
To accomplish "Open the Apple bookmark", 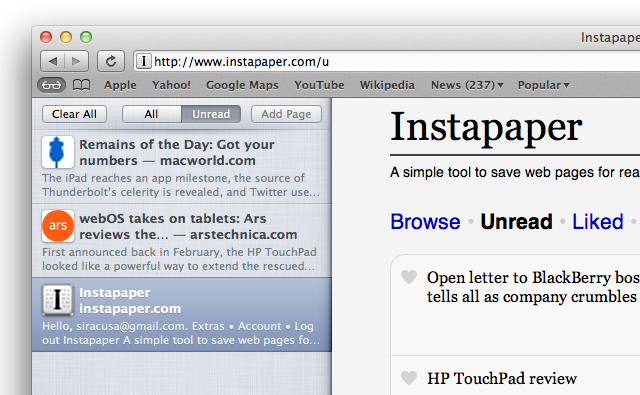I will [120, 85].
